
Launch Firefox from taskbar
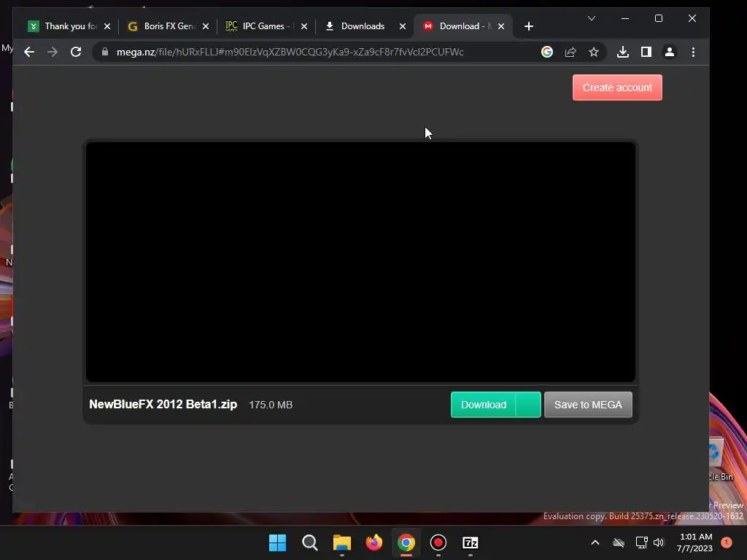(x=374, y=542)
